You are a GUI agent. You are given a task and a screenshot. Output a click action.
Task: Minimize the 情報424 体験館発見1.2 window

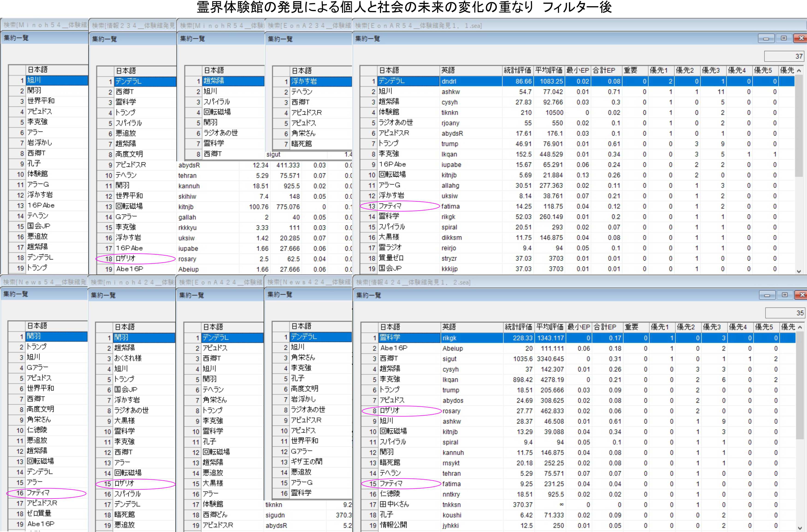tap(767, 295)
